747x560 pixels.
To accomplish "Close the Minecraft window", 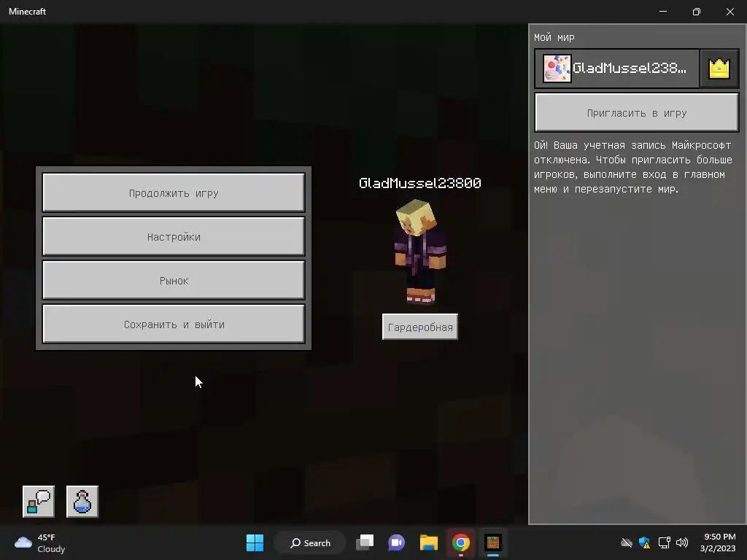I will 729,12.
